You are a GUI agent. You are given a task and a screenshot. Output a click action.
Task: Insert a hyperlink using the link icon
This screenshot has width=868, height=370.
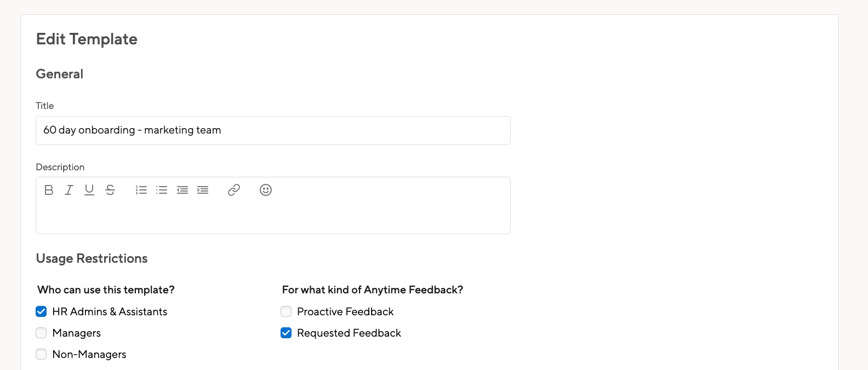234,190
